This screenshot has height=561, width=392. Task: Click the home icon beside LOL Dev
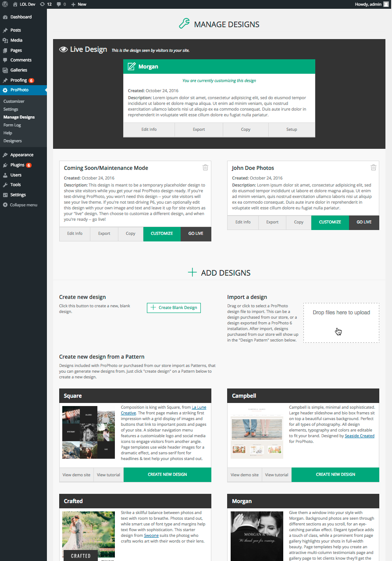pyautogui.click(x=15, y=4)
